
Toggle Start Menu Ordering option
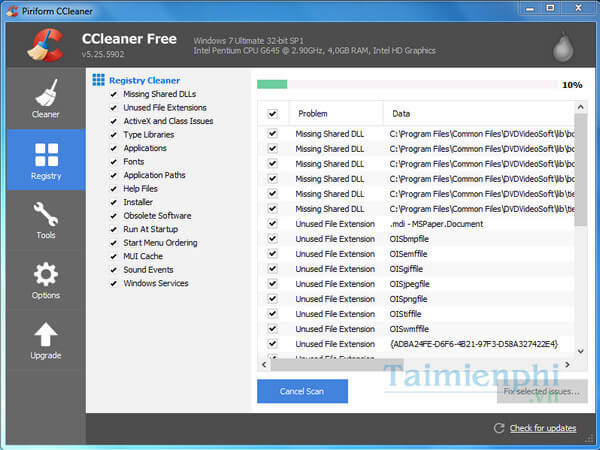[x=113, y=243]
